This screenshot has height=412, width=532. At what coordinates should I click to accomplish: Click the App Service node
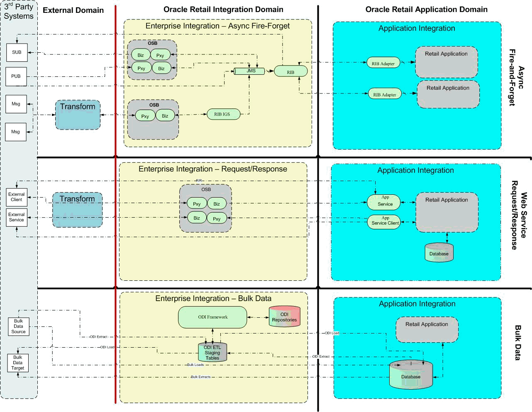[x=384, y=202]
